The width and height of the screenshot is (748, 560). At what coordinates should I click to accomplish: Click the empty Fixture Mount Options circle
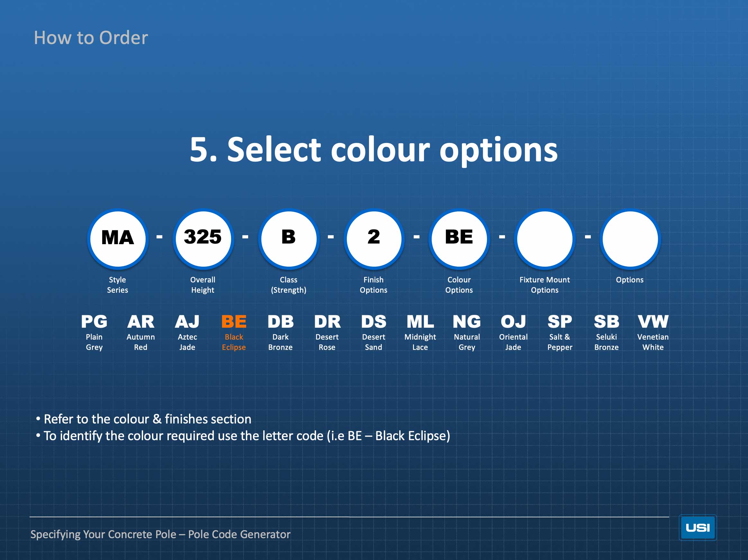click(x=545, y=239)
